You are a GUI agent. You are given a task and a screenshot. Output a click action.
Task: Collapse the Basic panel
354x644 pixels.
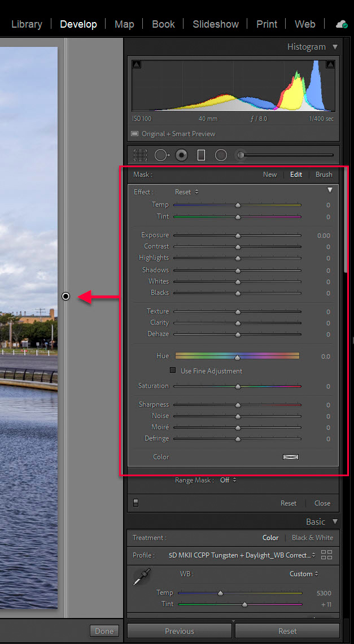[335, 521]
